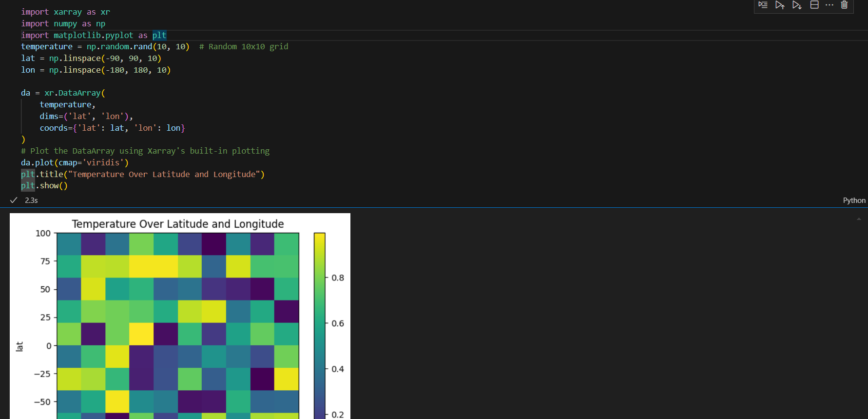
Task: Click the Run by Line icon
Action: click(x=763, y=5)
